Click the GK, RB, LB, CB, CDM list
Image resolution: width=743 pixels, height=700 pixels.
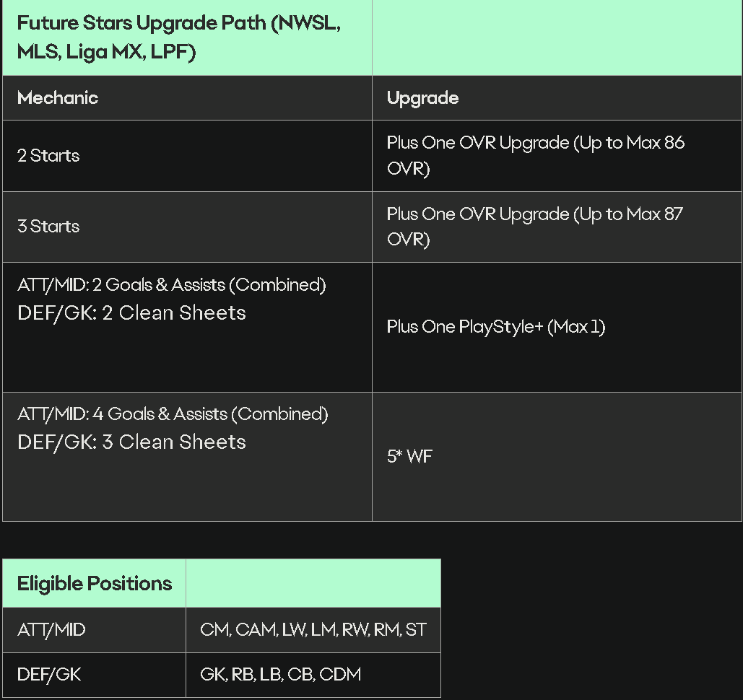tap(280, 675)
